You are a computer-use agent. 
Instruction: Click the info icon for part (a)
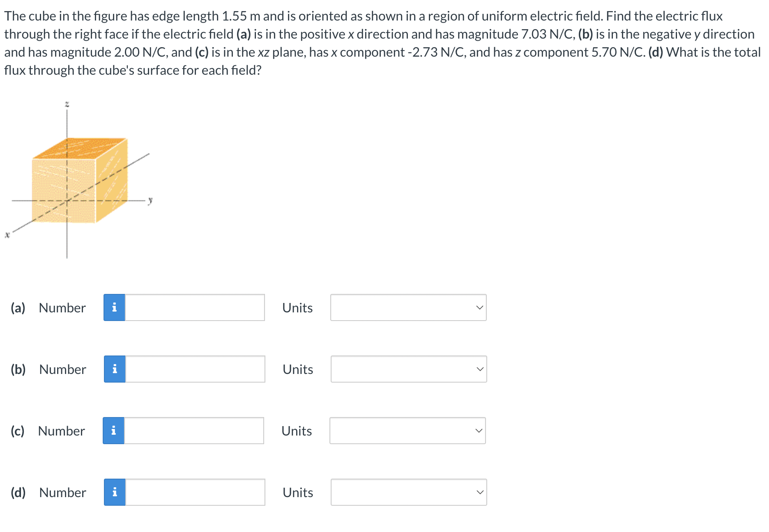pyautogui.click(x=114, y=307)
